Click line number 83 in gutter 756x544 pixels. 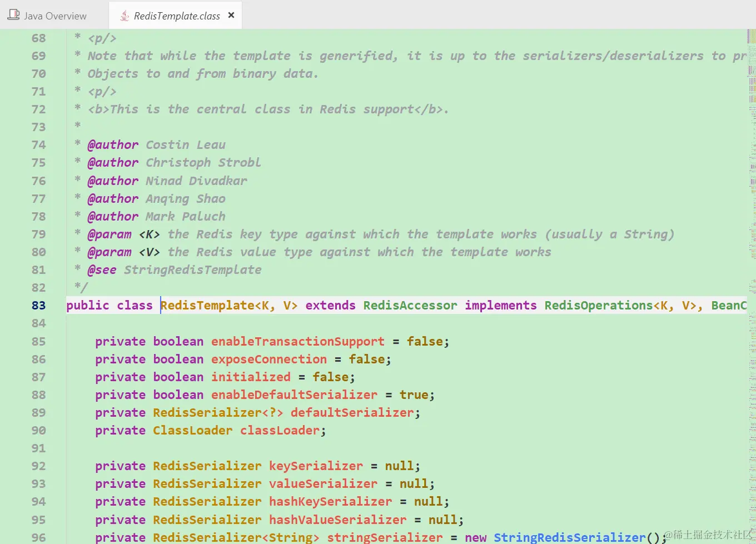pyautogui.click(x=39, y=305)
